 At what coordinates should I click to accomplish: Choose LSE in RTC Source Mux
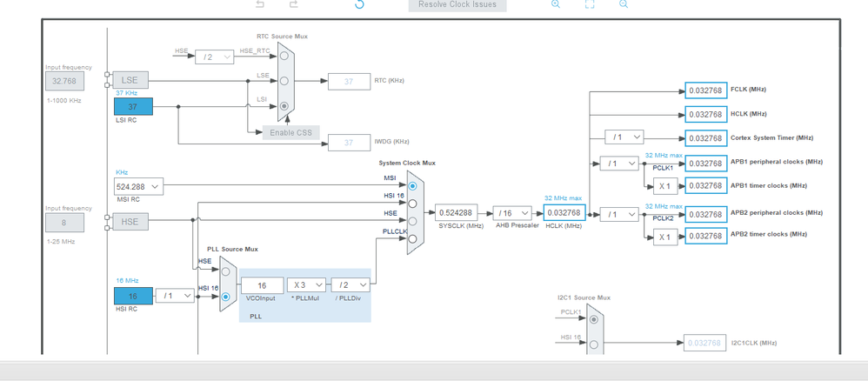(x=284, y=81)
